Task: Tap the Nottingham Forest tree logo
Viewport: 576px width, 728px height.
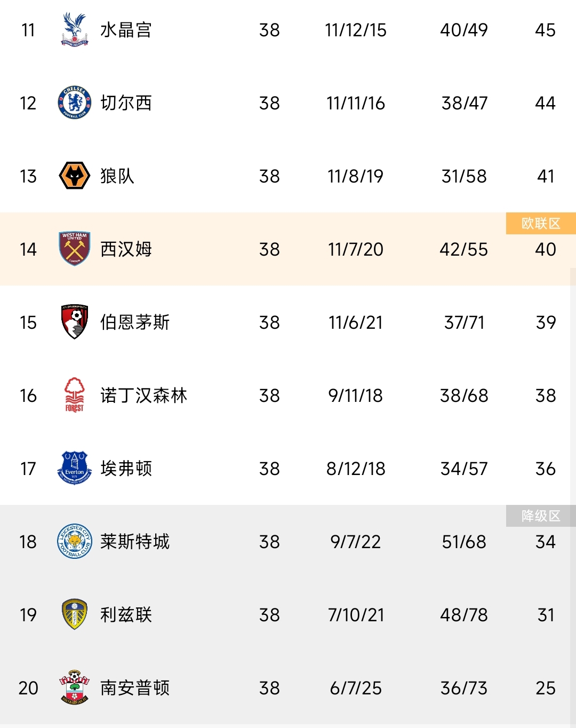Action: pos(74,395)
